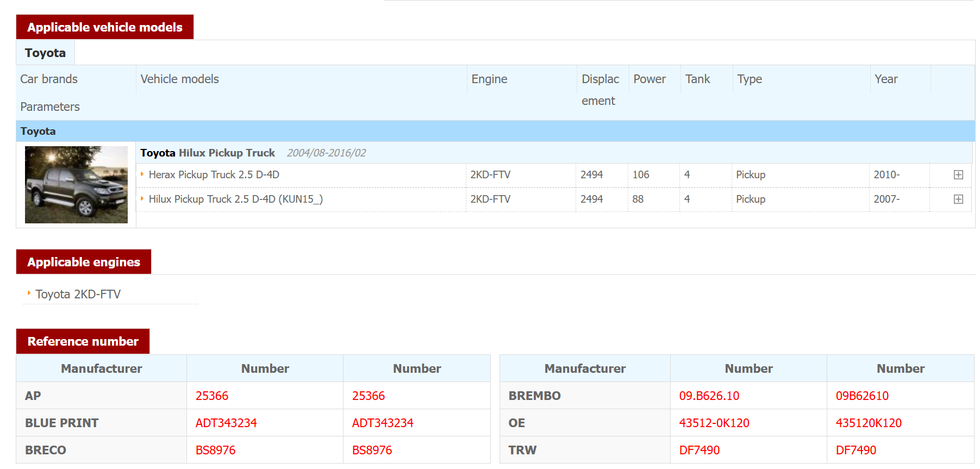The height and width of the screenshot is (469, 980).
Task: Click BRECO number BS8976 in first Number column
Action: (x=216, y=450)
